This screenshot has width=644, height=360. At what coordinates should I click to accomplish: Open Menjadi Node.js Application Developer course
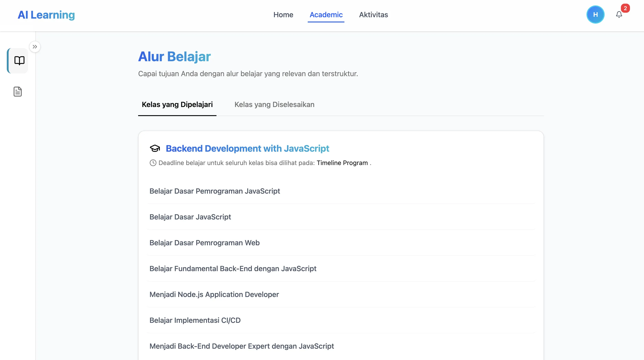tap(341, 294)
